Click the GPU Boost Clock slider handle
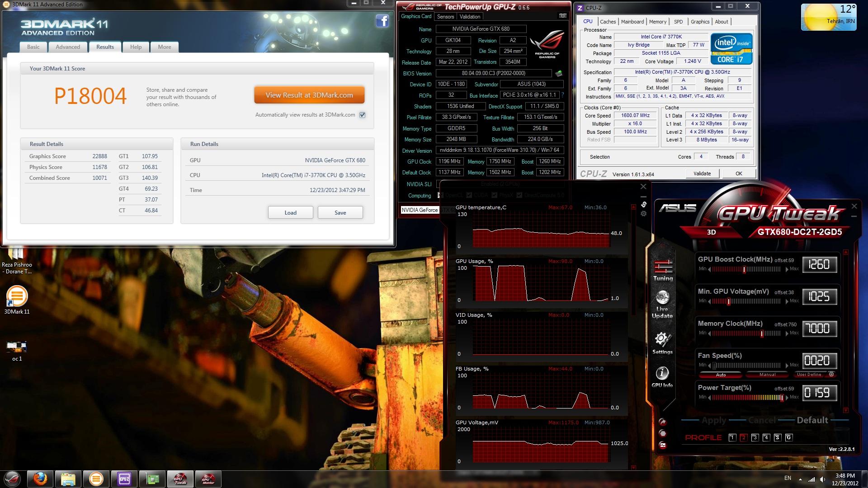The image size is (868, 488). (x=744, y=269)
